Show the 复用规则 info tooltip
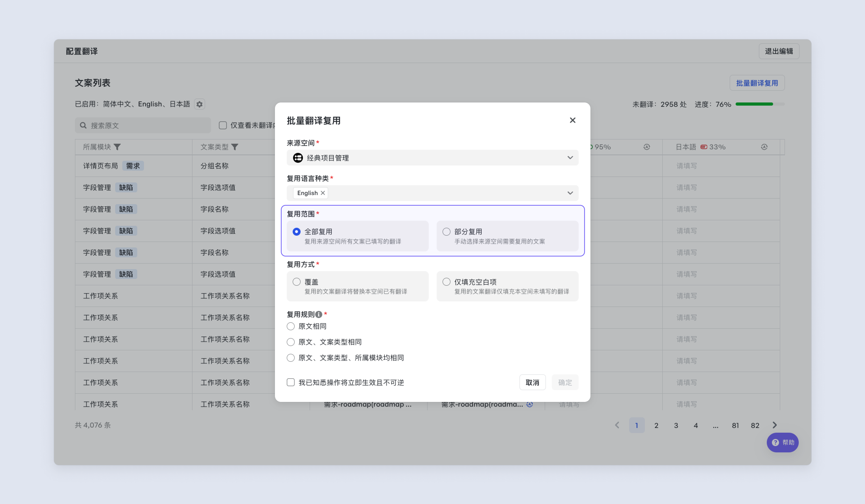 click(x=319, y=314)
